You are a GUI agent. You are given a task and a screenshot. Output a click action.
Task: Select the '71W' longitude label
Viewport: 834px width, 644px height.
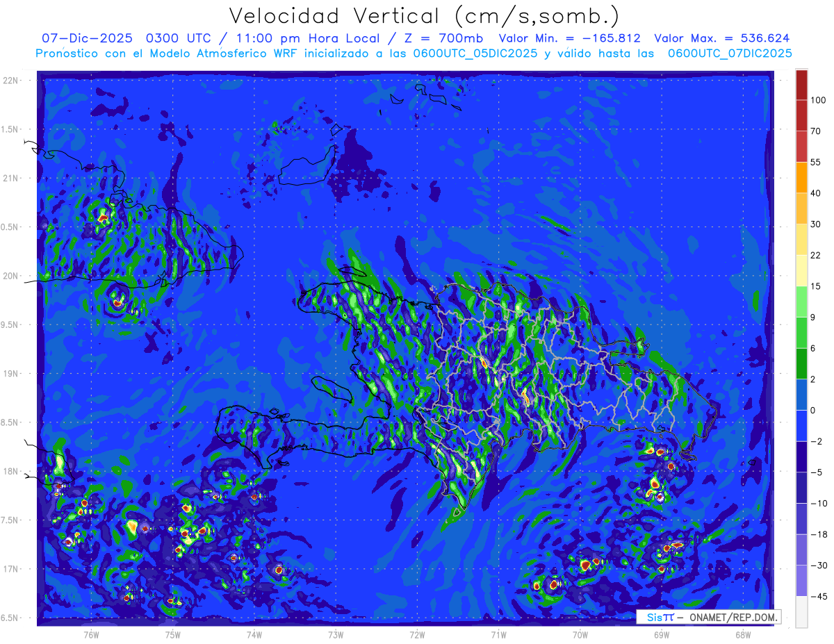click(x=498, y=635)
